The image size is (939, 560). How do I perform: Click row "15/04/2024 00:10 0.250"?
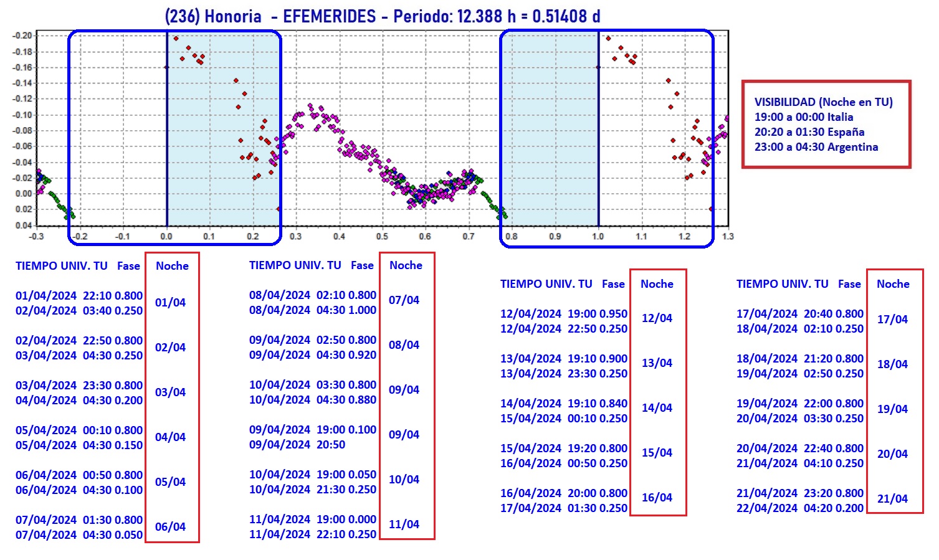click(x=564, y=418)
